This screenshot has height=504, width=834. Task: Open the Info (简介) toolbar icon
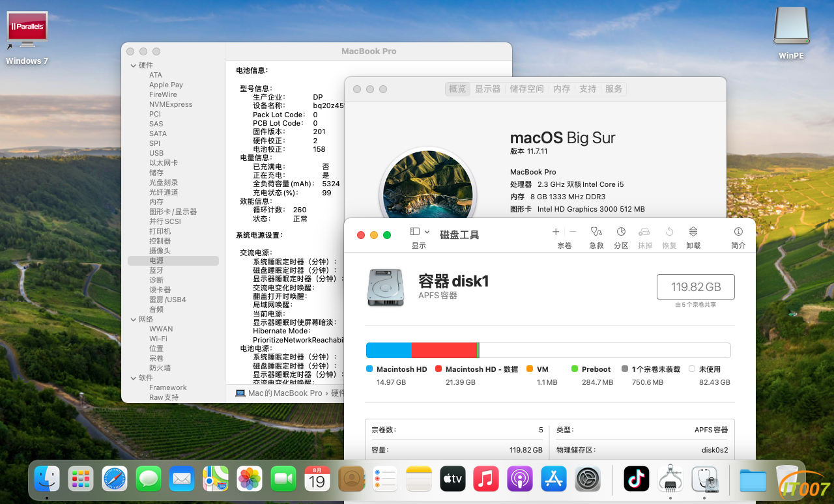pyautogui.click(x=738, y=232)
